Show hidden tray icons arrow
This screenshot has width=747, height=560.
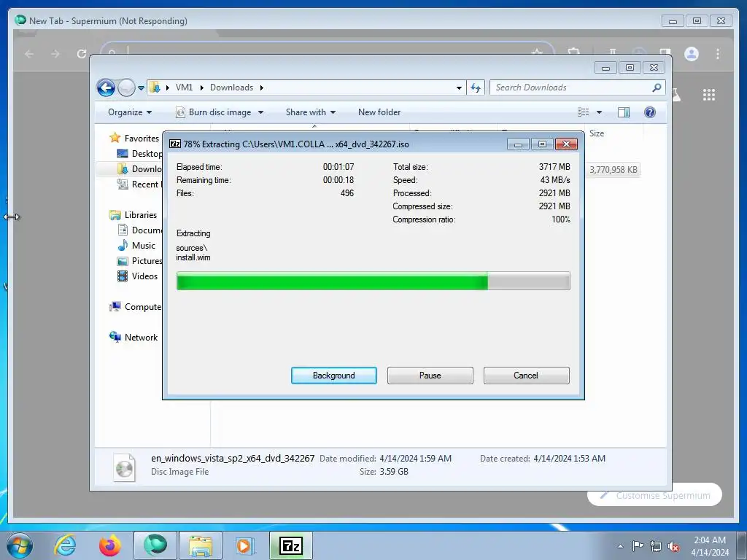620,546
